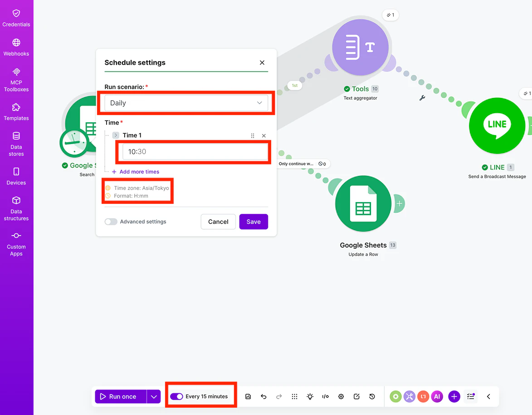Open Credentials in the sidebar
532x415 pixels.
pos(16,18)
